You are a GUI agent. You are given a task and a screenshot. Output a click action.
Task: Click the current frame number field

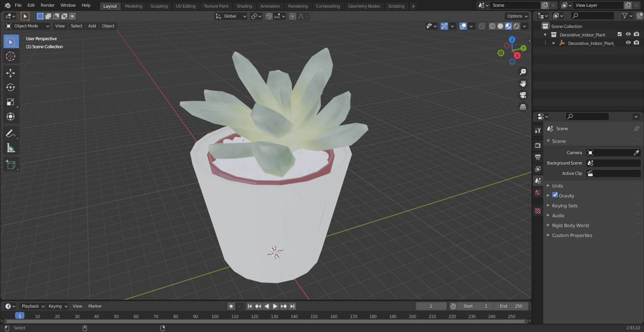431,306
